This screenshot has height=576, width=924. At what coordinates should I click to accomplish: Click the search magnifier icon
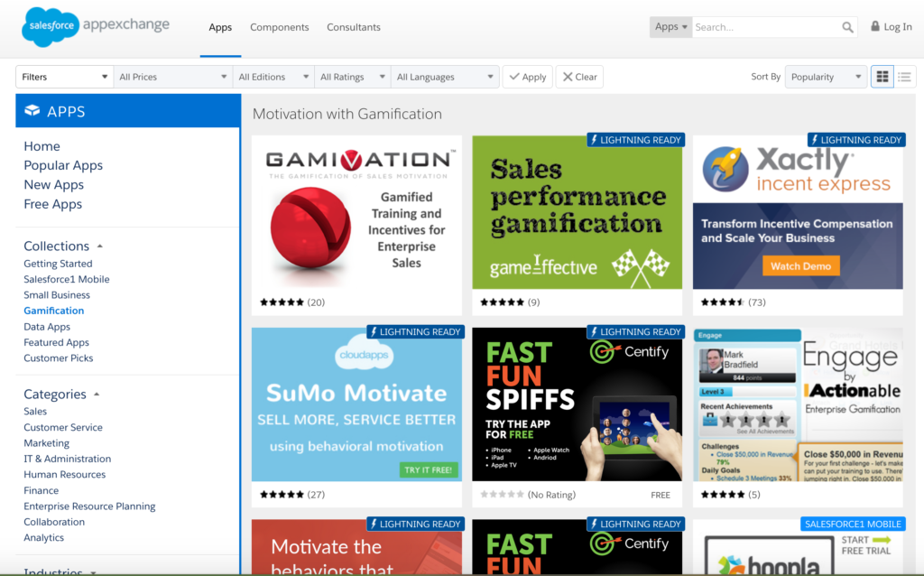[847, 27]
